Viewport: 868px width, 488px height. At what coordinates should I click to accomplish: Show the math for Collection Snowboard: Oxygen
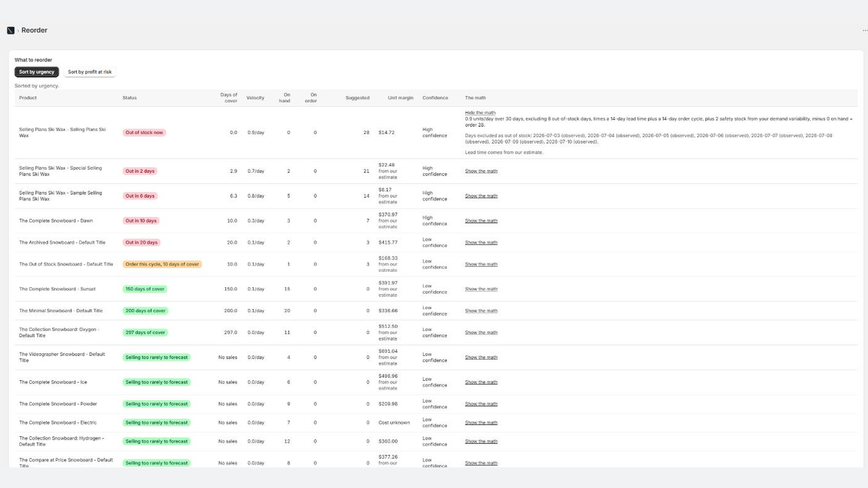coord(481,333)
